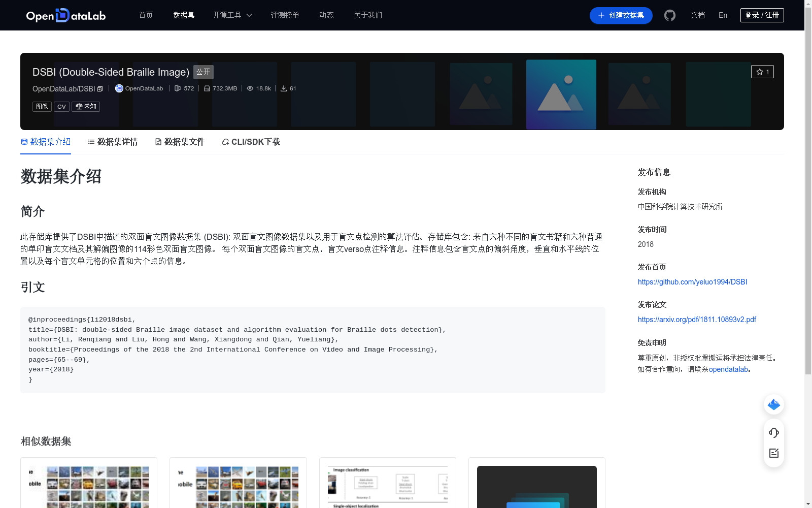Screen dimensions: 812x508
Task: Open 评测榜单 navigation item
Action: [285, 15]
